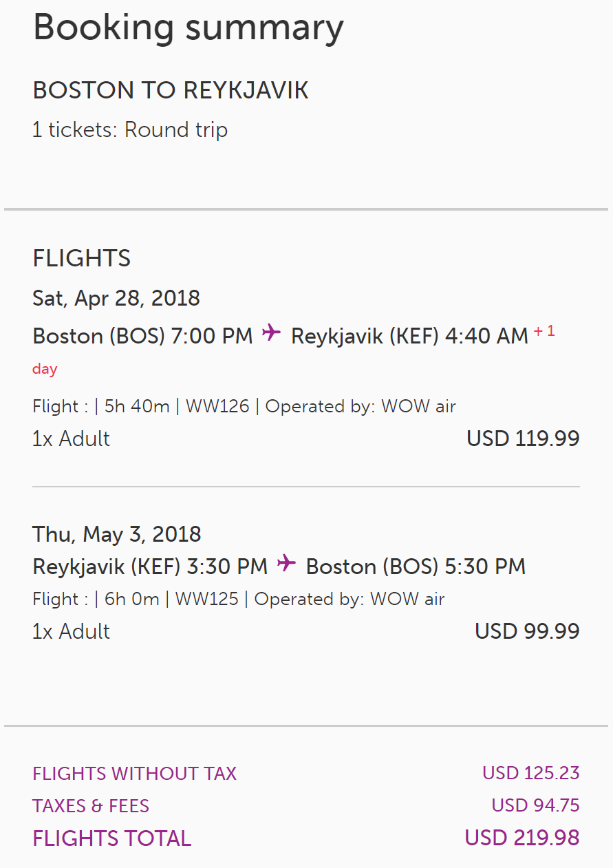Click the Round trip ticket count text
613x868 pixels.
click(x=130, y=130)
